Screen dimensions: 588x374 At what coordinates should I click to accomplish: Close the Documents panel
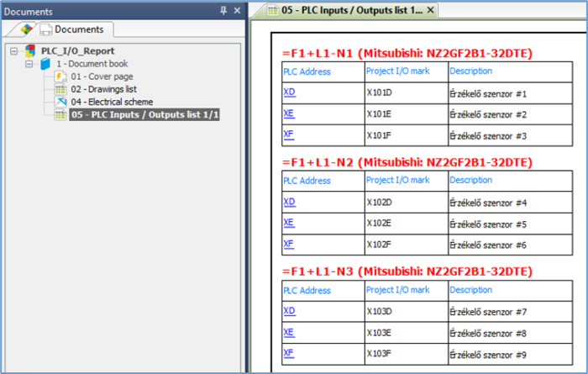[x=237, y=10]
